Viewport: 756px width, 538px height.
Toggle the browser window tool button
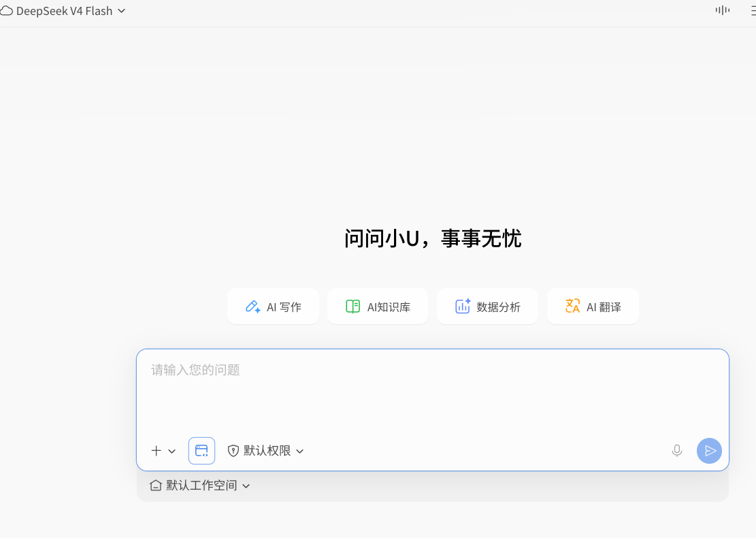coord(201,451)
